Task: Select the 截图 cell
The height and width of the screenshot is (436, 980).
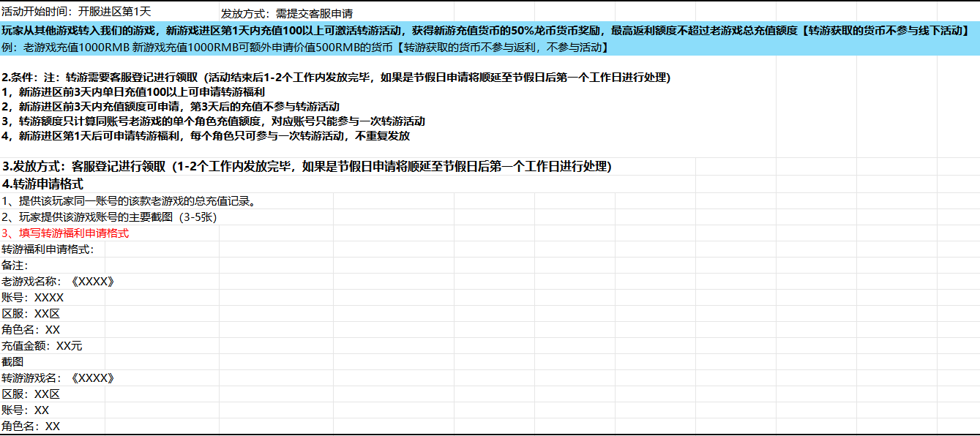Action: [12, 362]
